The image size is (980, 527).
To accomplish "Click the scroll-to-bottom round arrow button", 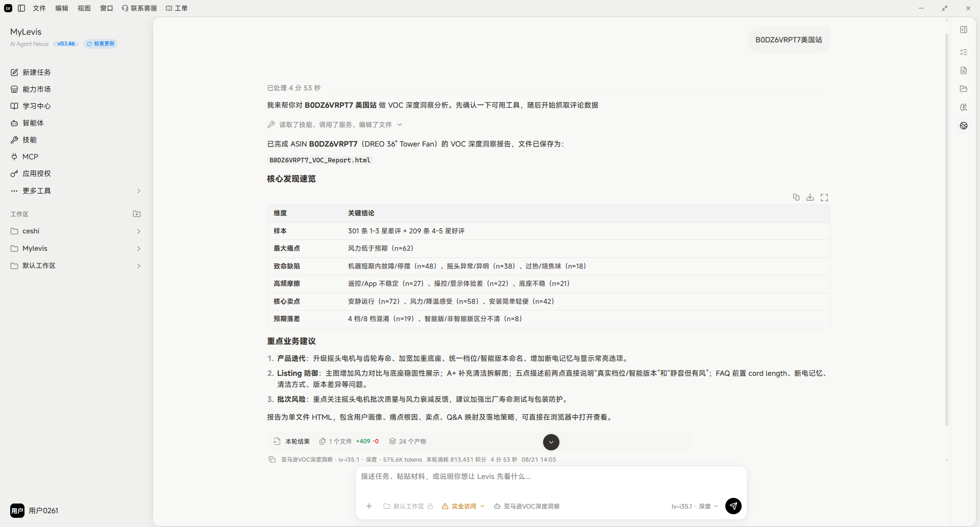I will [551, 442].
